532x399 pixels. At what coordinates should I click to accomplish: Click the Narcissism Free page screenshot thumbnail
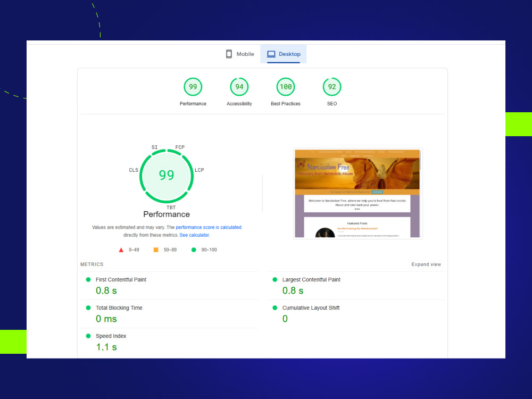pyautogui.click(x=358, y=194)
